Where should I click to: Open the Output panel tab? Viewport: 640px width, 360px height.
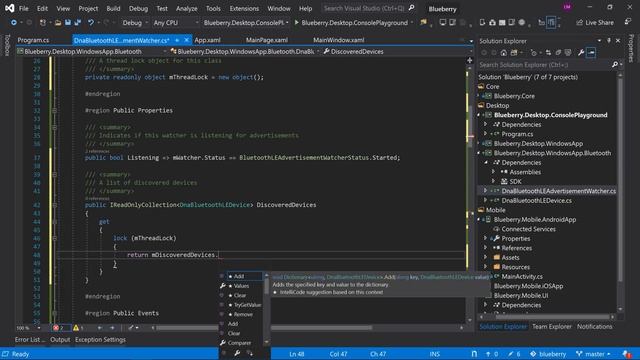60,340
